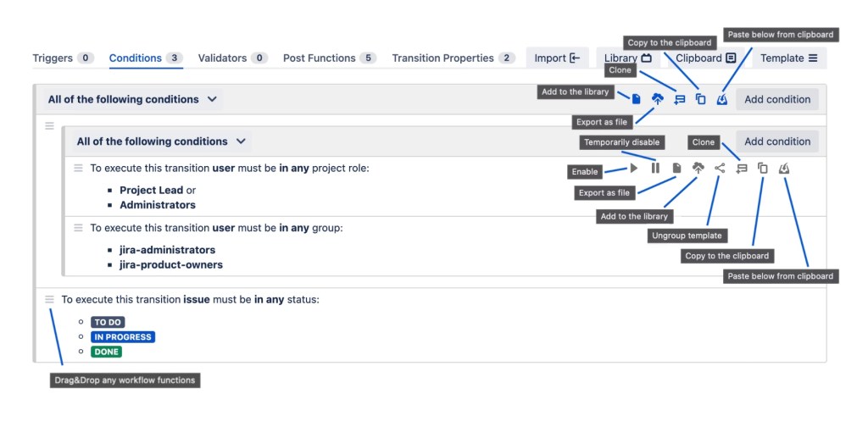Clone the outer condition group
This screenshot has height=427, width=868.
679,99
